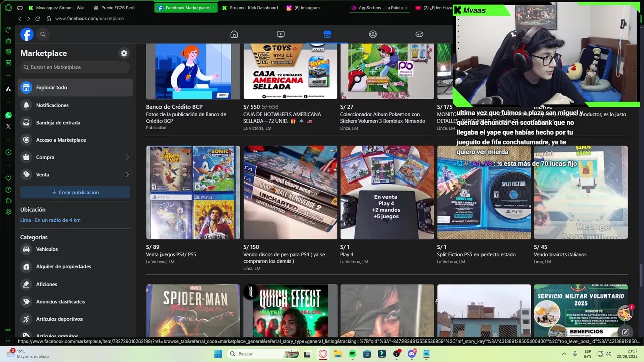Image resolution: width=644 pixels, height=362 pixels.
Task: Click browser forward arrow
Action: pos(28,19)
